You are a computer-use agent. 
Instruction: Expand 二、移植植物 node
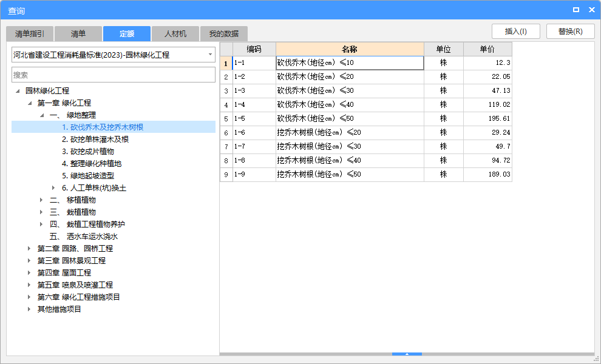41,200
